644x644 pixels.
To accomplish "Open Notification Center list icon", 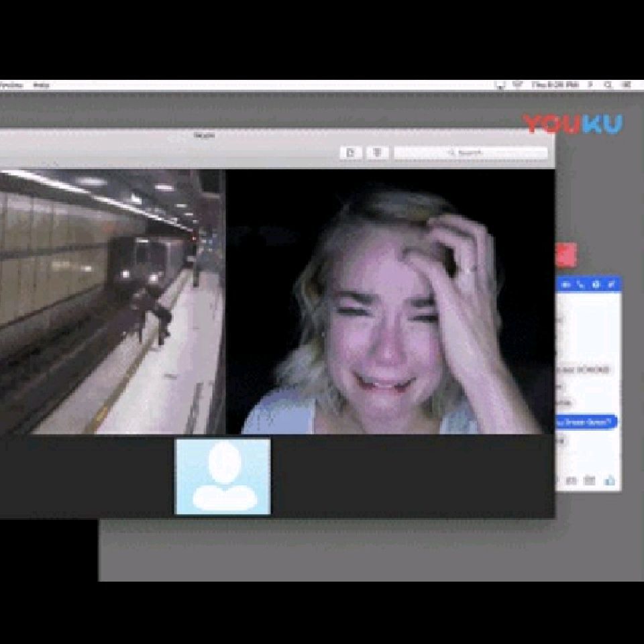I will click(x=626, y=85).
